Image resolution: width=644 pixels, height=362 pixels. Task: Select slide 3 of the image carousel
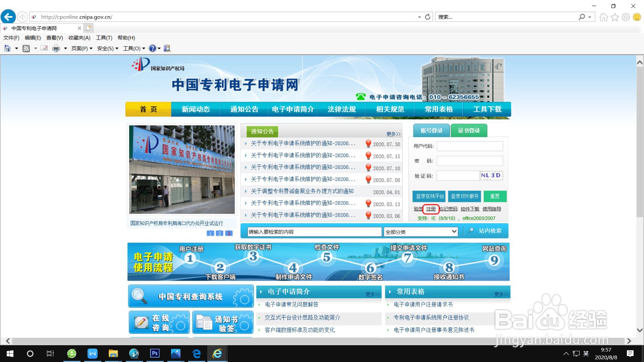point(229,233)
